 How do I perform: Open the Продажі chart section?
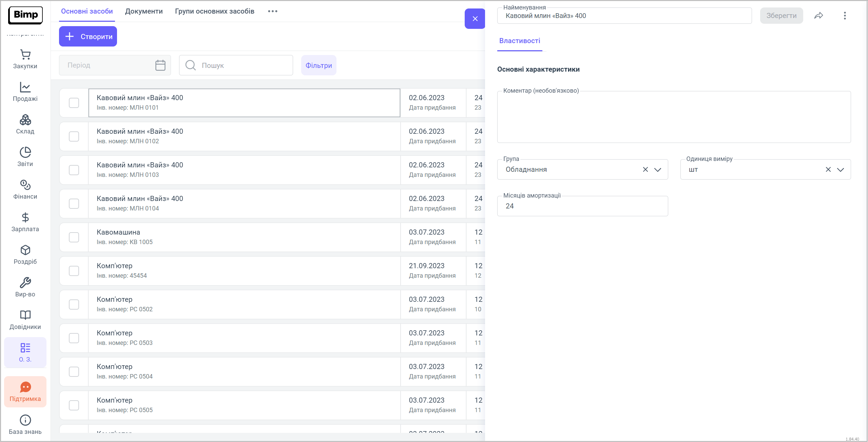tap(25, 92)
